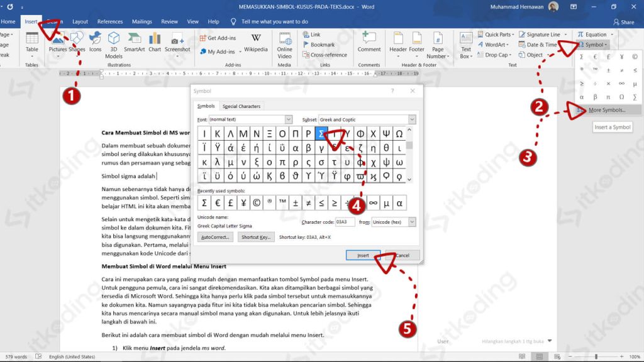The height and width of the screenshot is (362, 644).
Task: Open Subset dropdown Greek and Coptic
Action: click(x=411, y=119)
